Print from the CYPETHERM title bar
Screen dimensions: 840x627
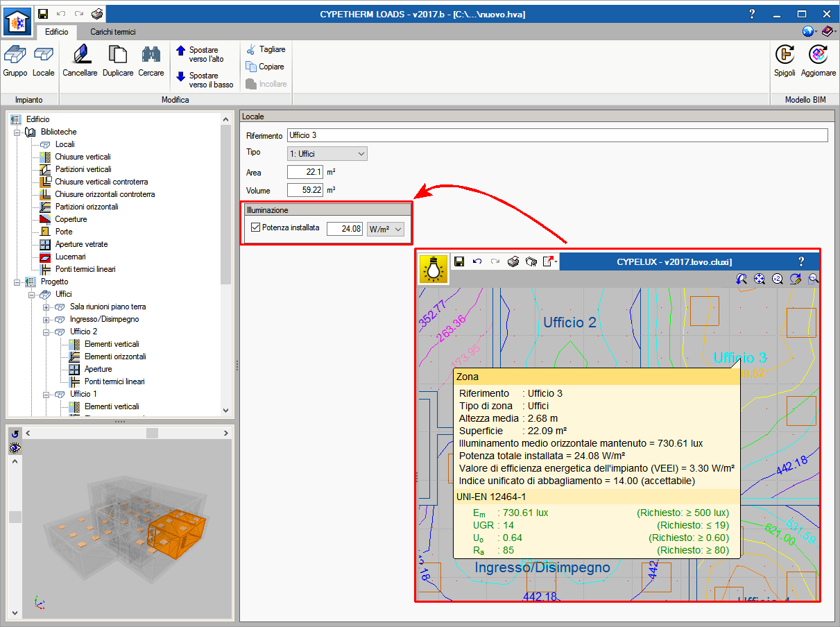[x=98, y=14]
